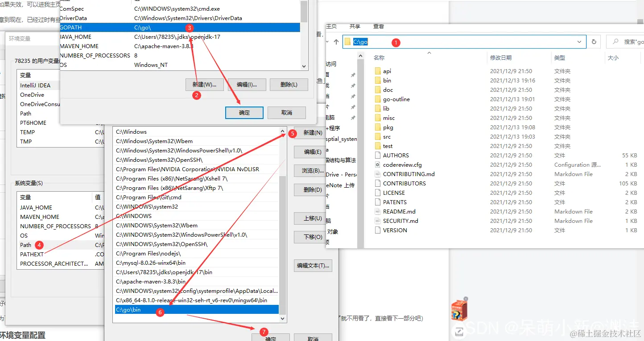Click the refresh icon beside the address bar
This screenshot has height=341, width=644.
tap(594, 42)
